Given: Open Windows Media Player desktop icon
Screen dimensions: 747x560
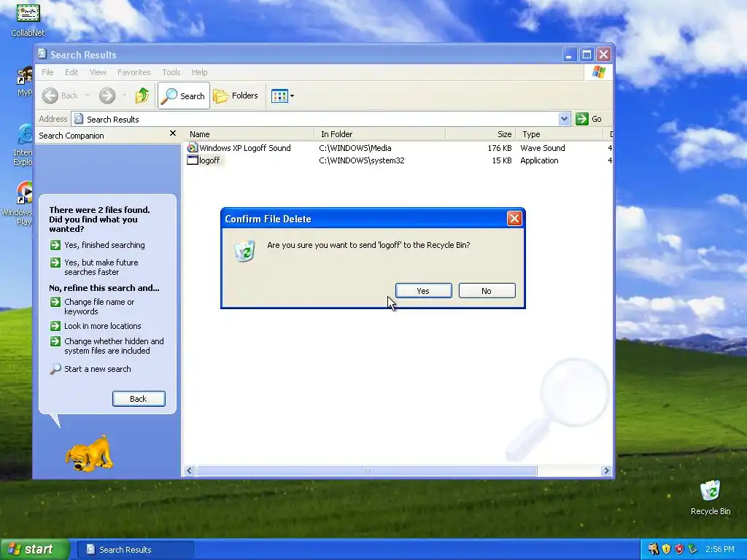Looking at the screenshot, I should click(19, 203).
